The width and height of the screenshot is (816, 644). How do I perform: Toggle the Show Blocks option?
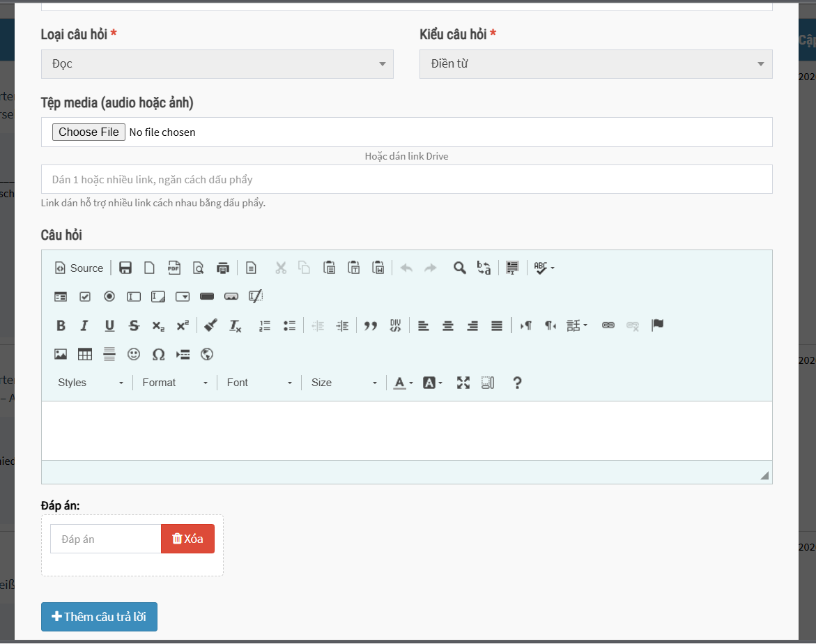(x=488, y=383)
